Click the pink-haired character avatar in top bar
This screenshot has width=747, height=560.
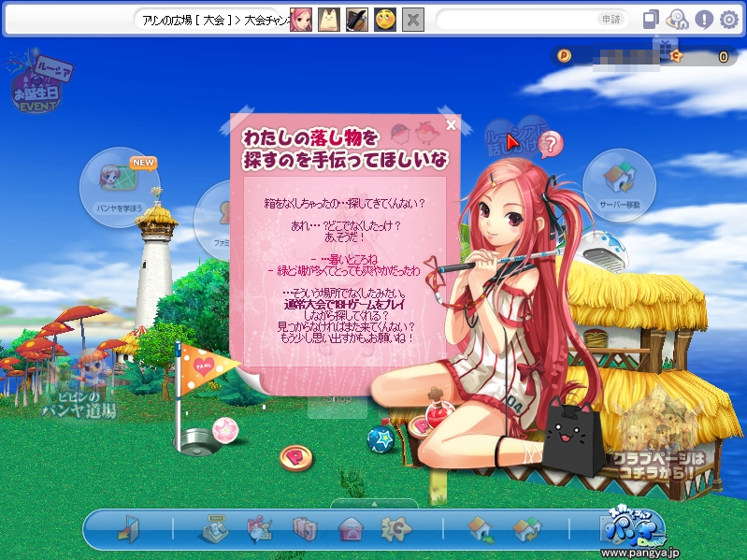coord(301,20)
